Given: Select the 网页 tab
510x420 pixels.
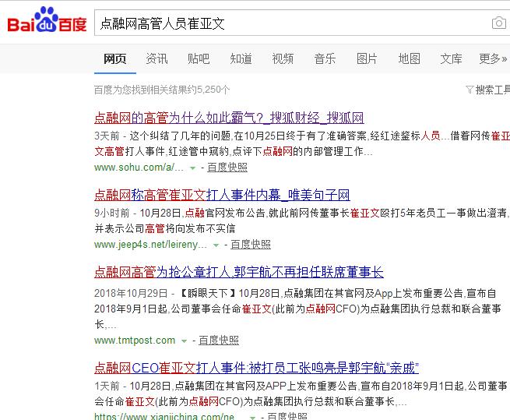Looking at the screenshot, I should pyautogui.click(x=114, y=59).
